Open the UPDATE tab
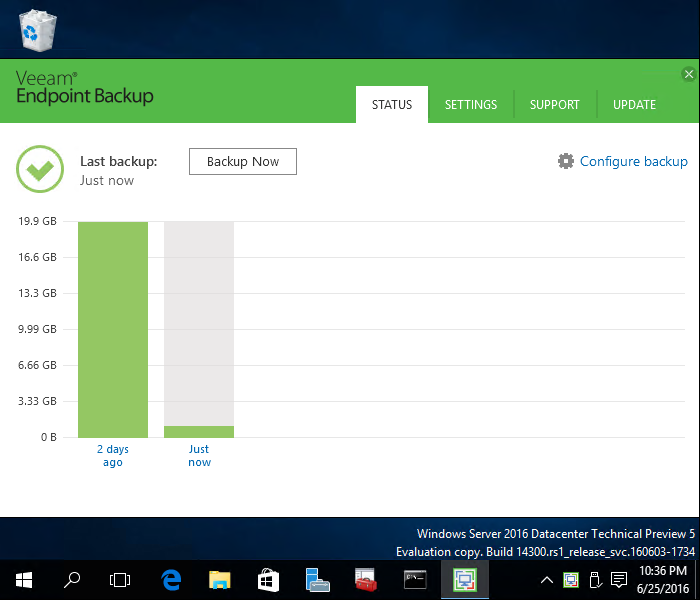The width and height of the screenshot is (700, 600). click(x=634, y=104)
